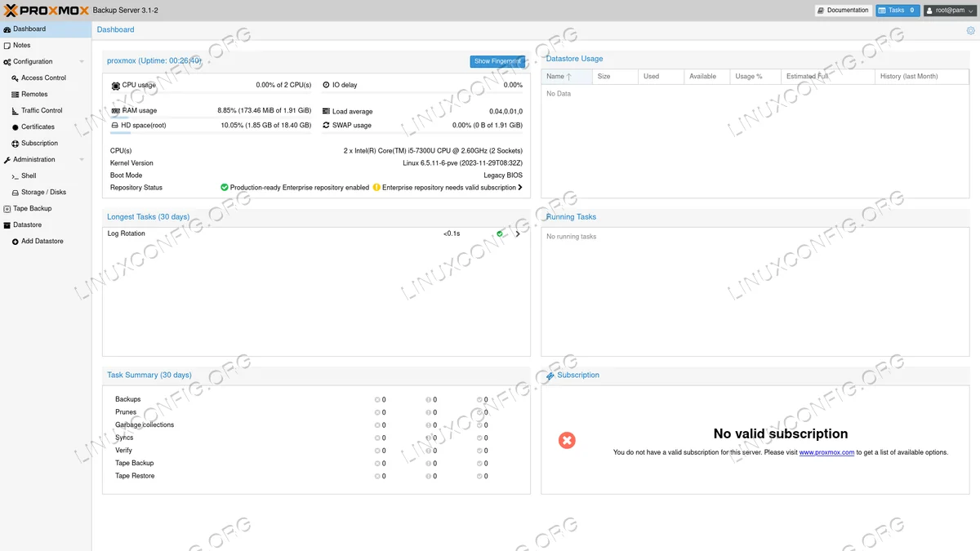This screenshot has height=551, width=980.
Task: Click the Remotes server icon
Action: point(15,95)
